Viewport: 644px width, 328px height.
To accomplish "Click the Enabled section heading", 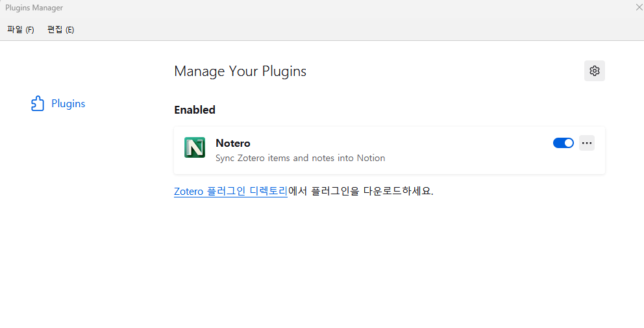I will [195, 110].
